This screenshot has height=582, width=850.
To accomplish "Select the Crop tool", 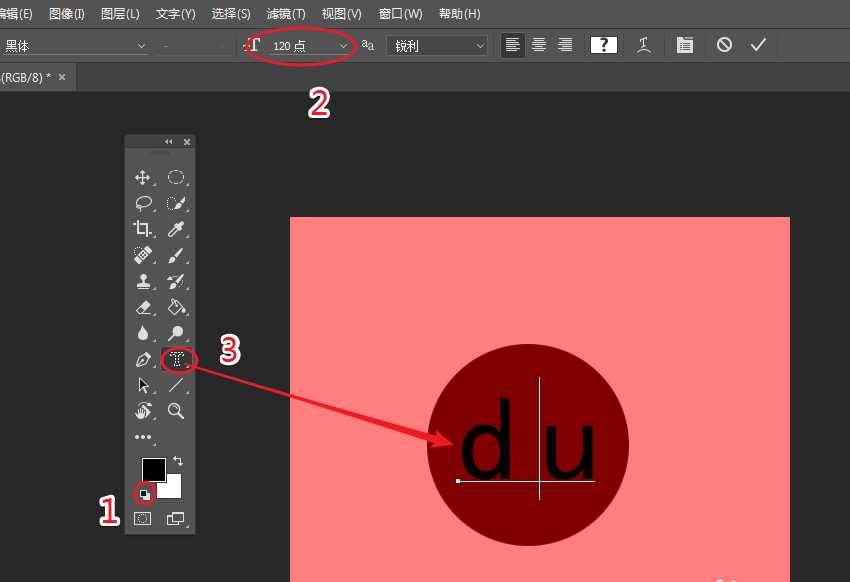I will [x=143, y=229].
